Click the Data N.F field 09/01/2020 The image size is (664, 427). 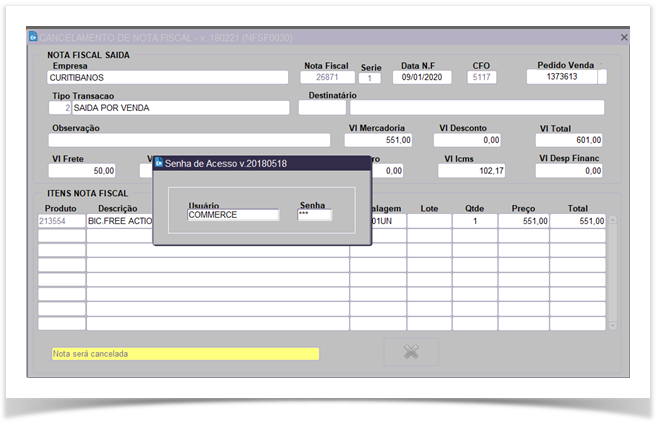[422, 77]
